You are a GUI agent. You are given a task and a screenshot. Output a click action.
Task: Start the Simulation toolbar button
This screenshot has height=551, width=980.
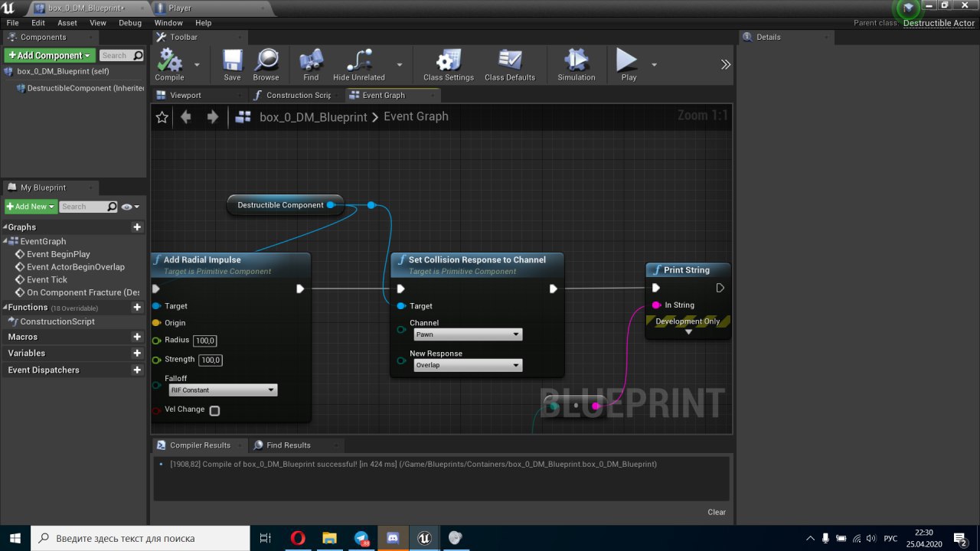pyautogui.click(x=577, y=64)
